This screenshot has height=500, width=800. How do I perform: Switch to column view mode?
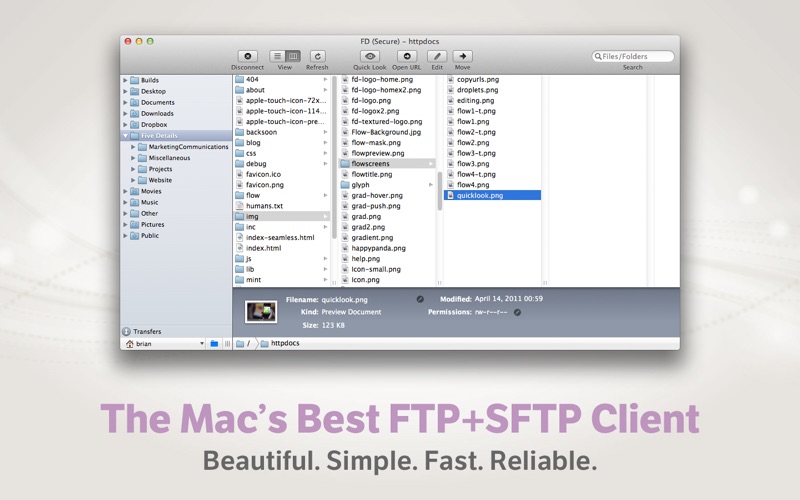(x=293, y=57)
